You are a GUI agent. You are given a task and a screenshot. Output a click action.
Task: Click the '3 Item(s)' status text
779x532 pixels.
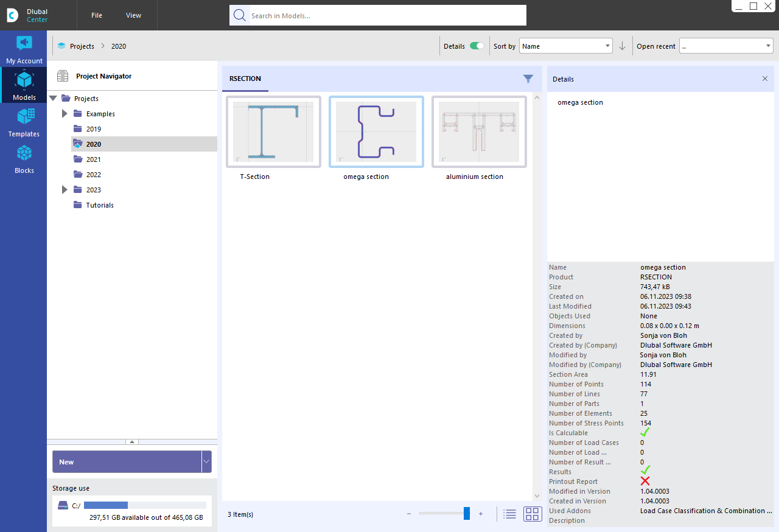(240, 514)
